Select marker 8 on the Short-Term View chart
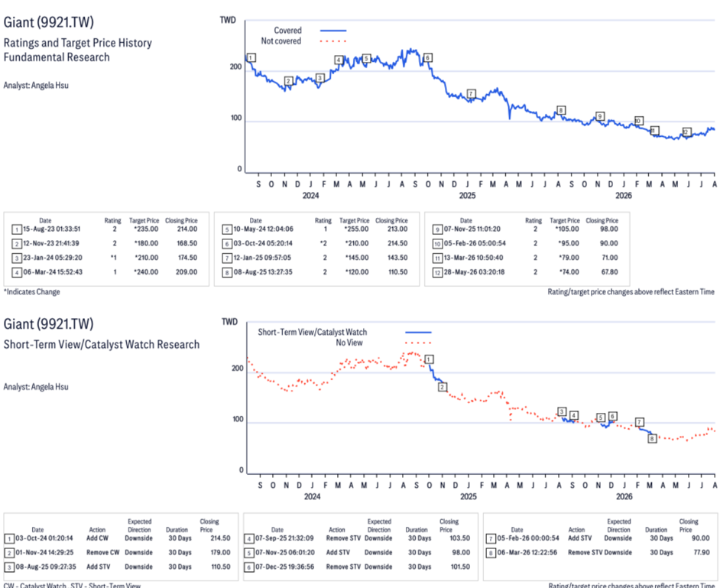Viewport: 720px width, 588px height. [652, 438]
